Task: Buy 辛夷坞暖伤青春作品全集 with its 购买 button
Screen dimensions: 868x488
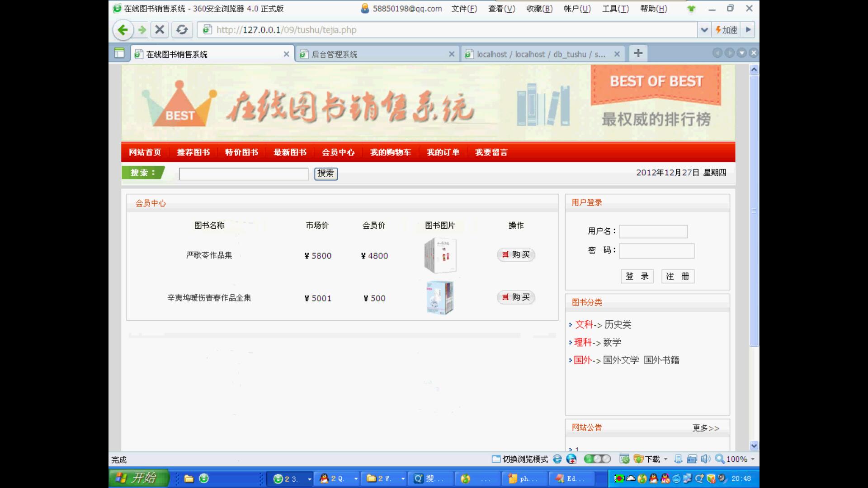Action: point(516,297)
